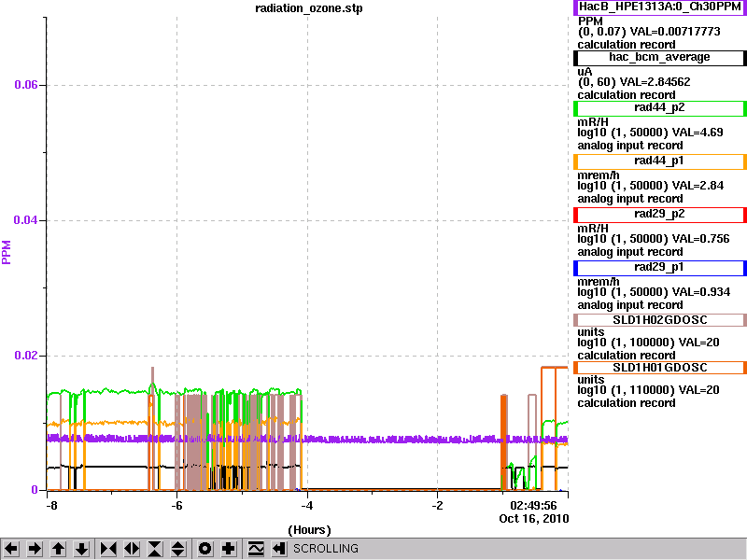747x560 pixels.
Task: Click the -6 hours x-axis label
Action: (x=176, y=505)
